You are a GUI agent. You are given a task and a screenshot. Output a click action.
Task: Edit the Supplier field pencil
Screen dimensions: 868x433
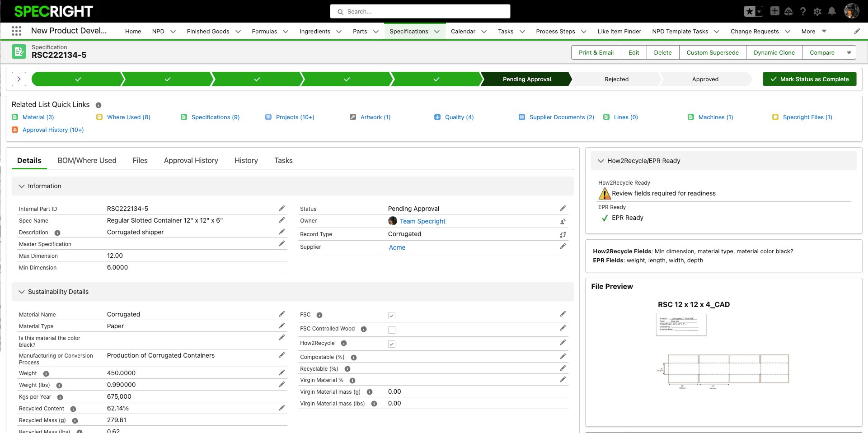tap(563, 246)
